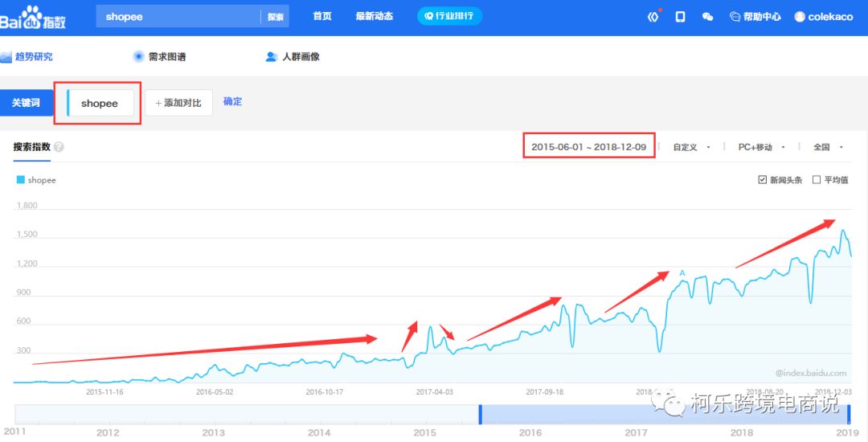
Task: Open the 帮助中心 help center
Action: (x=755, y=17)
